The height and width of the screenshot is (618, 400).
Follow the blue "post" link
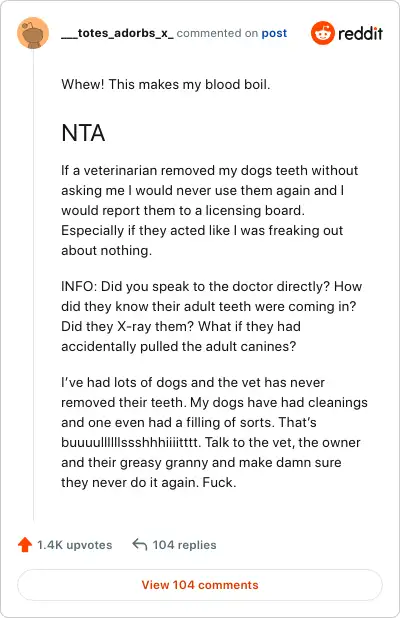point(274,33)
